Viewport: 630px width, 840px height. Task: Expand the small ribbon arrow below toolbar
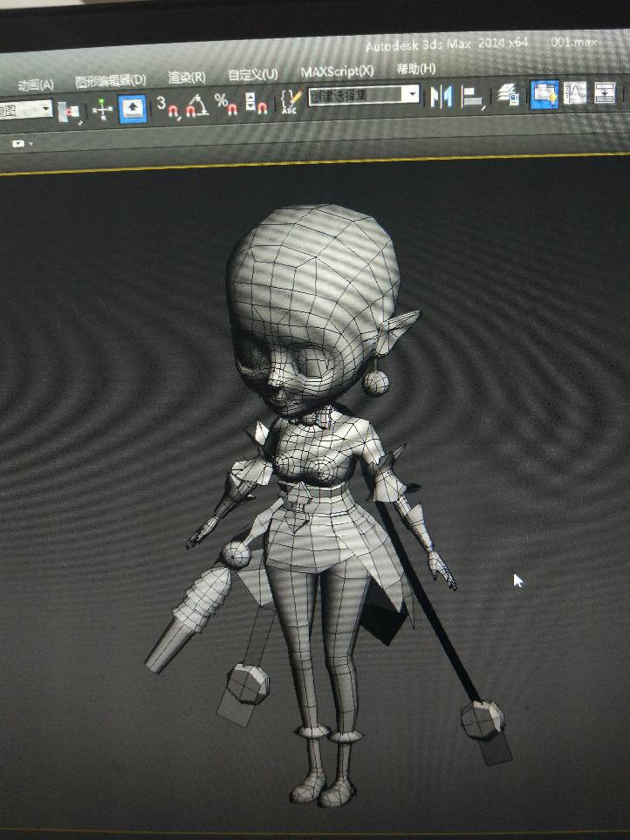coord(22,144)
